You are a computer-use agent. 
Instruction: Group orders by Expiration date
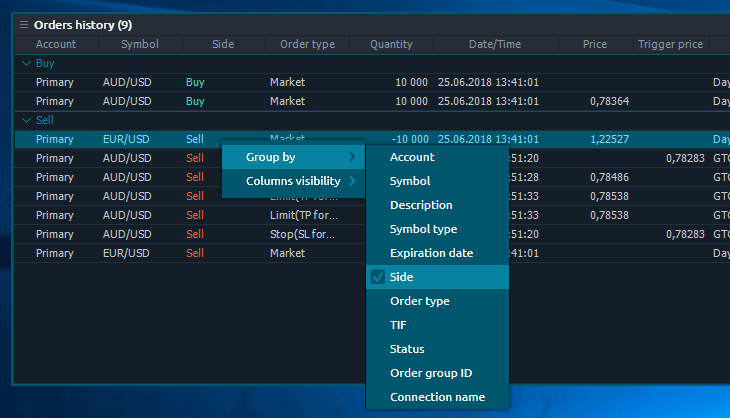(431, 253)
